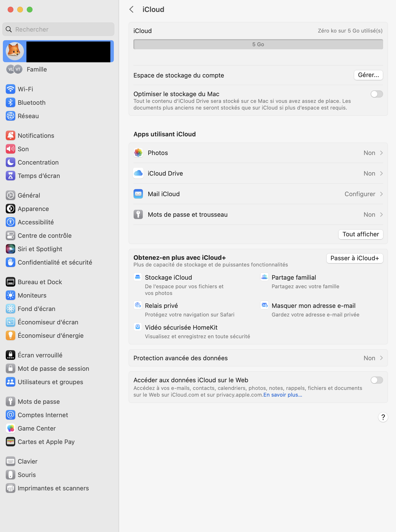
Task: Go back using the back arrow
Action: (132, 10)
